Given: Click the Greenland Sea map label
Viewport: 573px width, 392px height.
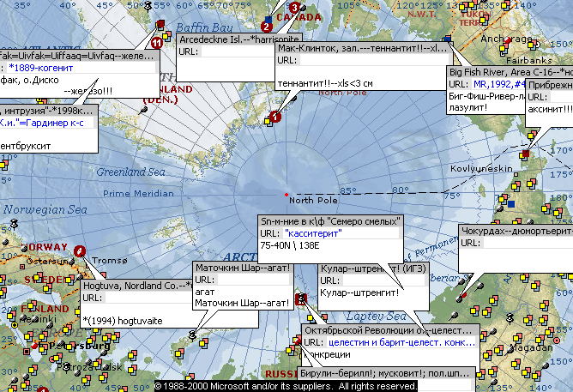Looking at the screenshot, I should tap(131, 172).
